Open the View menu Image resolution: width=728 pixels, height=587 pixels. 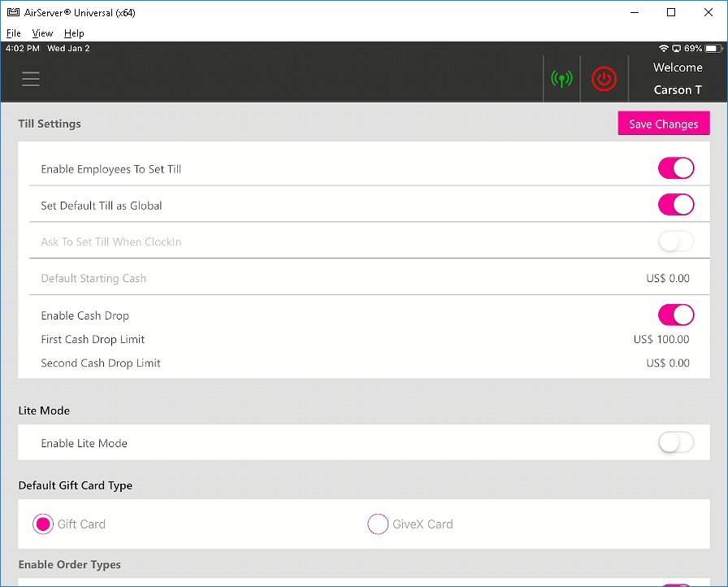click(42, 33)
